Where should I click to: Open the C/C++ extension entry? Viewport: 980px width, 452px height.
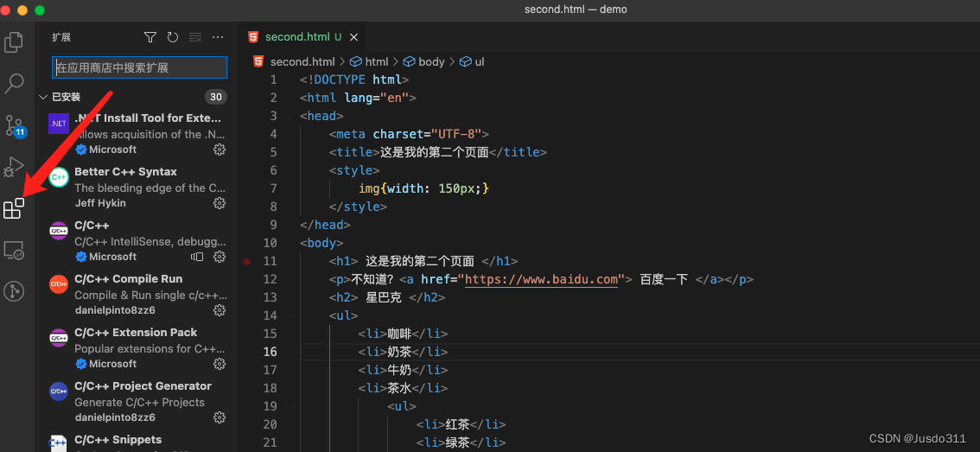[137, 240]
